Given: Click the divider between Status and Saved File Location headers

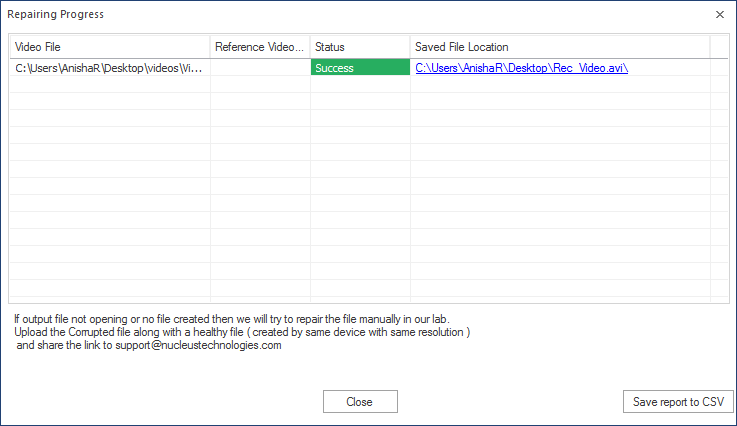Looking at the screenshot, I should pyautogui.click(x=410, y=47).
